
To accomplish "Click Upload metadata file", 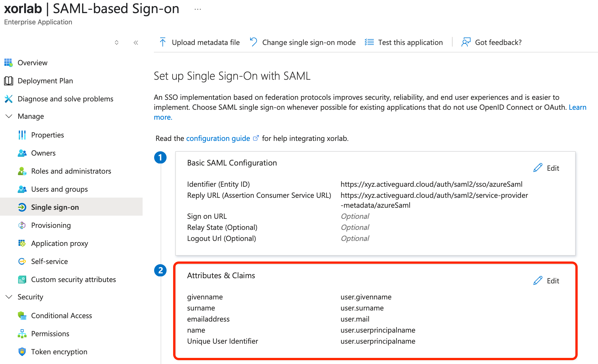I will point(199,42).
